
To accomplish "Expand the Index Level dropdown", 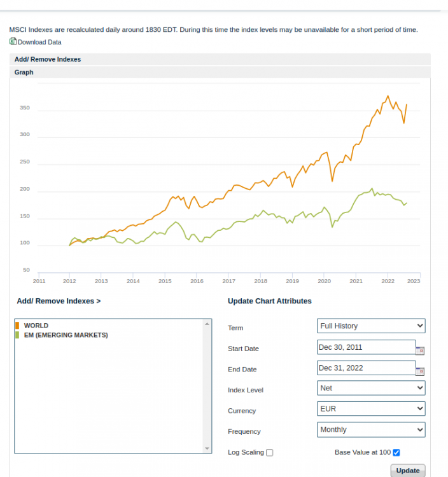I will click(371, 388).
